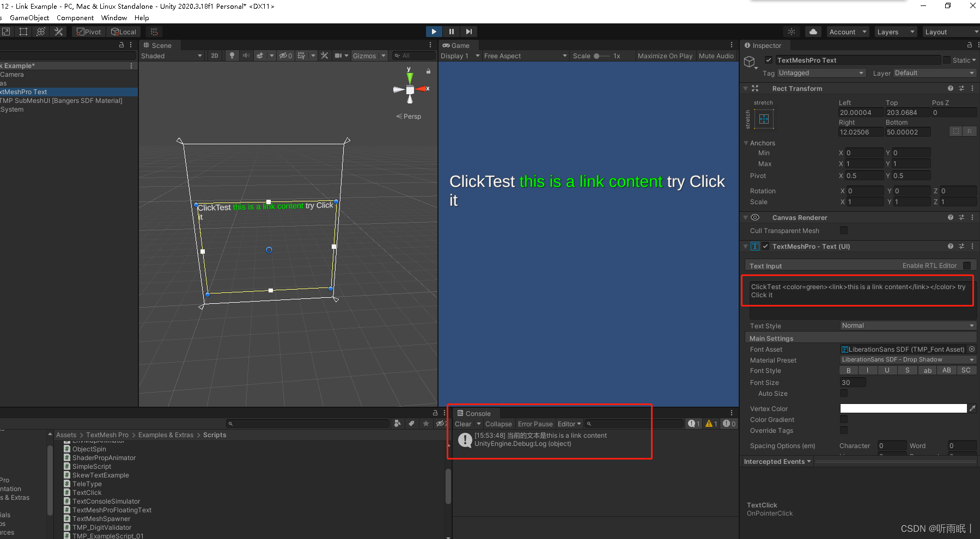Viewport: 980px width, 539px height.
Task: Lock the Inspector panel
Action: click(x=970, y=45)
